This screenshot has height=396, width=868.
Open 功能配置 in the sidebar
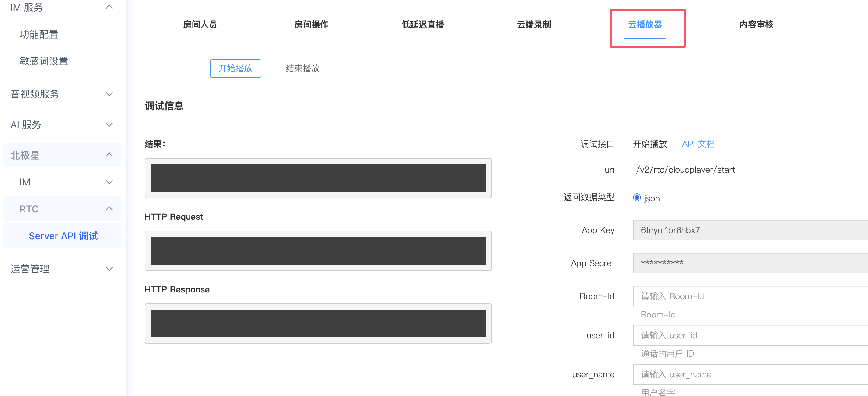(x=39, y=34)
